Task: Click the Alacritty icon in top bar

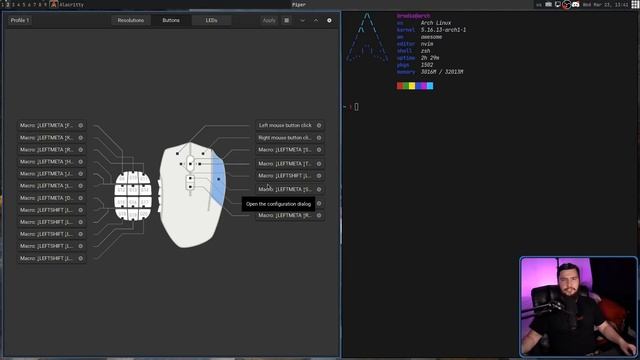Action: coord(54,4)
